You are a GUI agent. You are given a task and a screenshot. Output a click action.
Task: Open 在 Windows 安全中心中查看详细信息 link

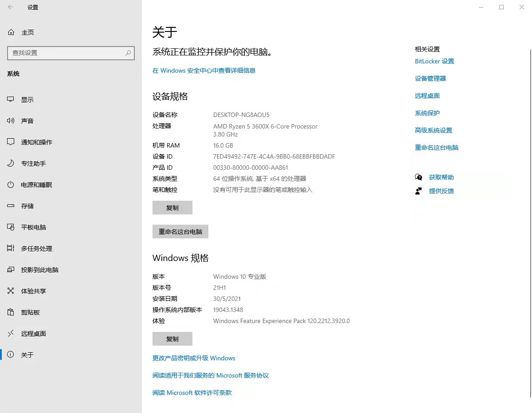coord(204,70)
